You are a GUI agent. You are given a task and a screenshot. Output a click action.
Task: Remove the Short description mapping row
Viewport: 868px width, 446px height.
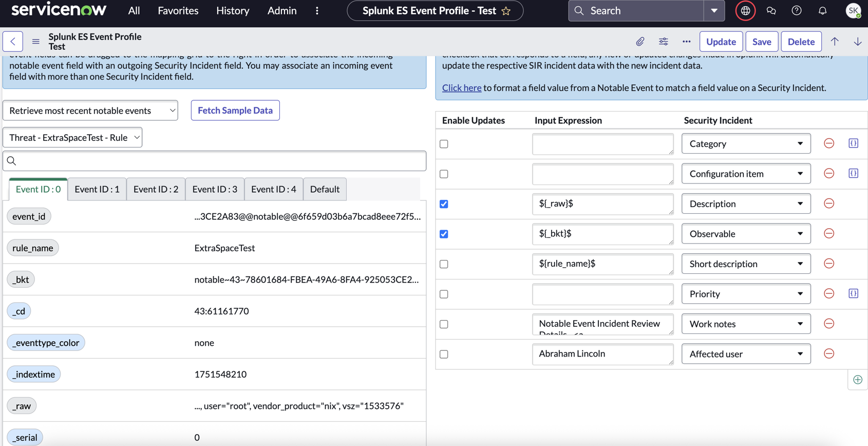tap(829, 264)
